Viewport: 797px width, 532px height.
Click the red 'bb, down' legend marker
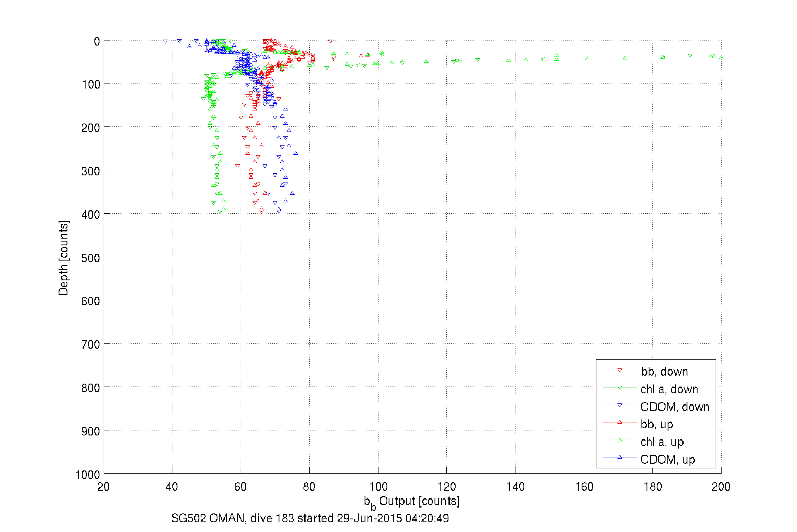[x=620, y=371]
